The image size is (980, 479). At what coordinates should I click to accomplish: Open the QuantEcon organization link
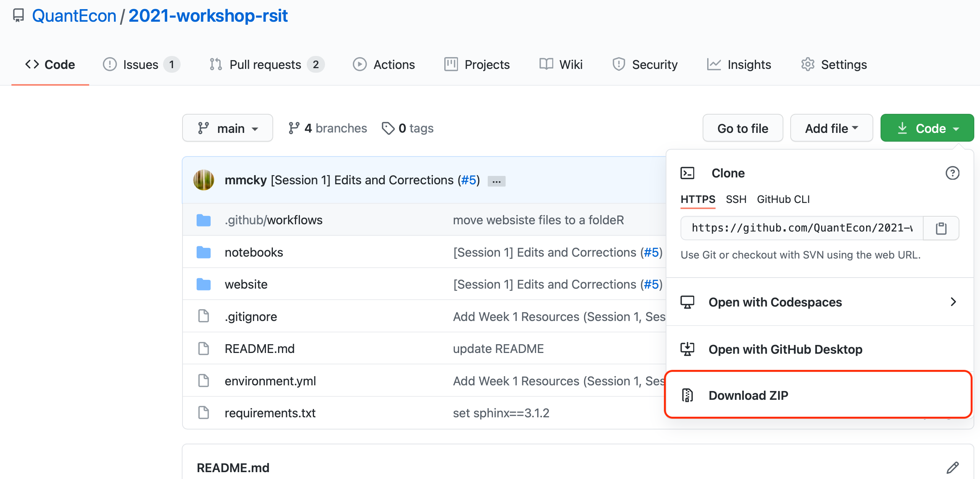pos(74,16)
